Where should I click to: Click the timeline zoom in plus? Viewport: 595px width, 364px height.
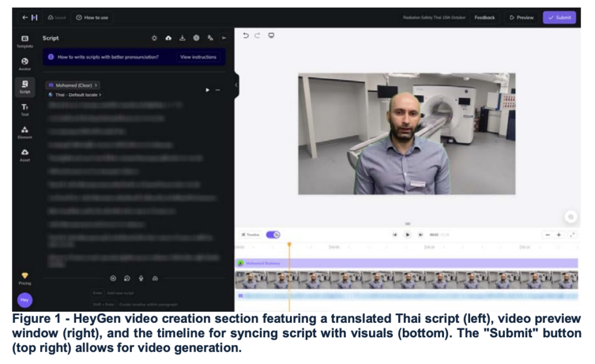558,235
